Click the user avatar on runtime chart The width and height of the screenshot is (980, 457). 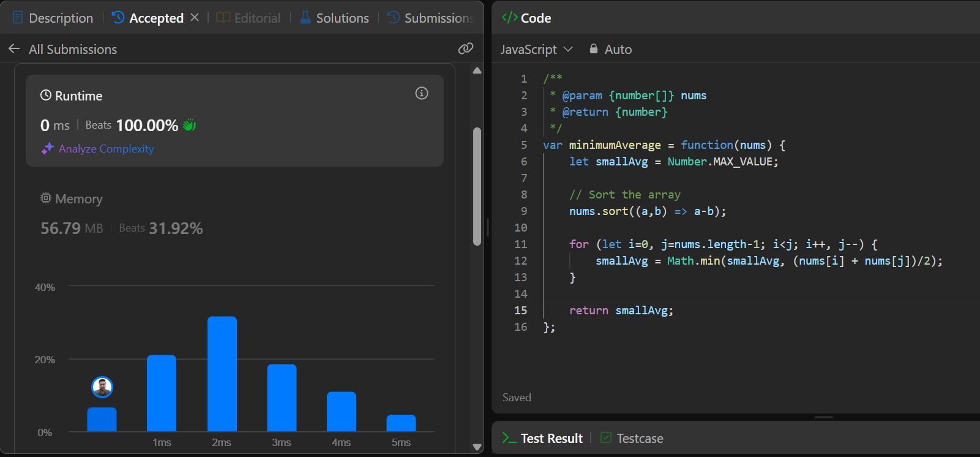(102, 387)
